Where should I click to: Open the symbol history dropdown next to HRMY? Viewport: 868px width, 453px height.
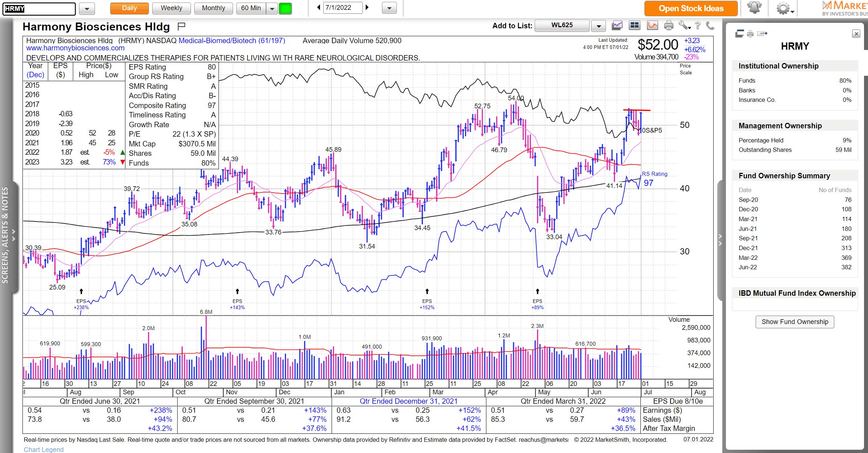tap(87, 8)
